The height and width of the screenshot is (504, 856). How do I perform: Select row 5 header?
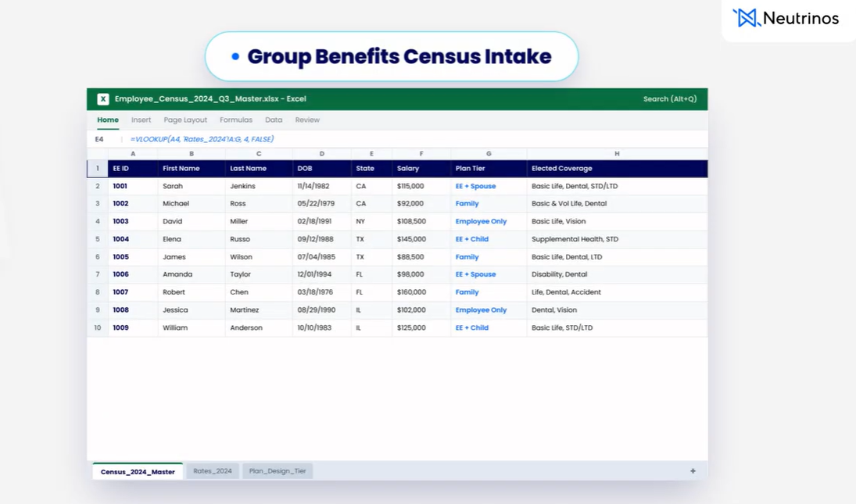[x=98, y=239]
